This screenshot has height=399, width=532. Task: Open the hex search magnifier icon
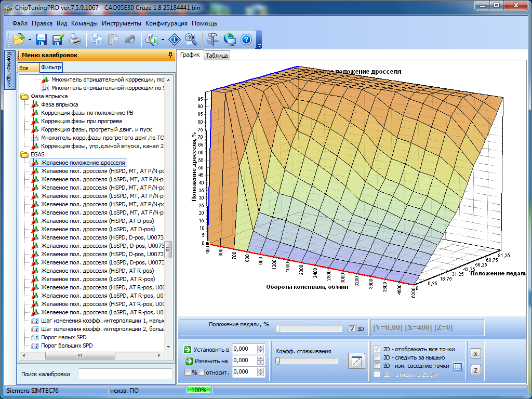point(191,39)
